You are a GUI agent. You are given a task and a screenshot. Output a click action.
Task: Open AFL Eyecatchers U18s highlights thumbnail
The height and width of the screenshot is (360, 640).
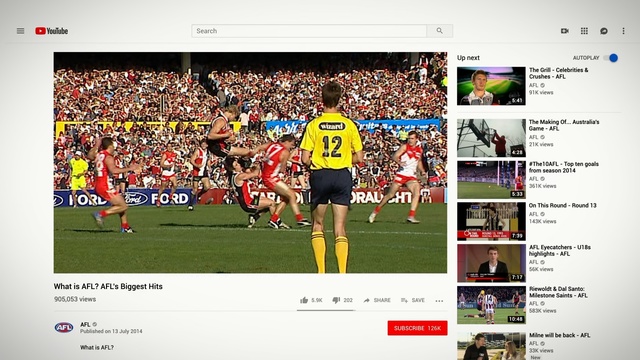click(491, 263)
